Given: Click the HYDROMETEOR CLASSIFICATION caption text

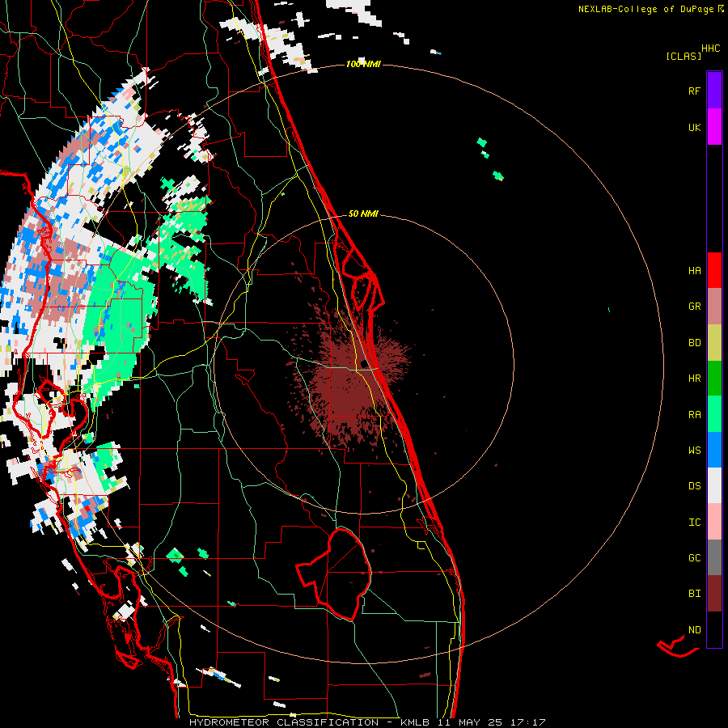Looking at the screenshot, I should [284, 722].
